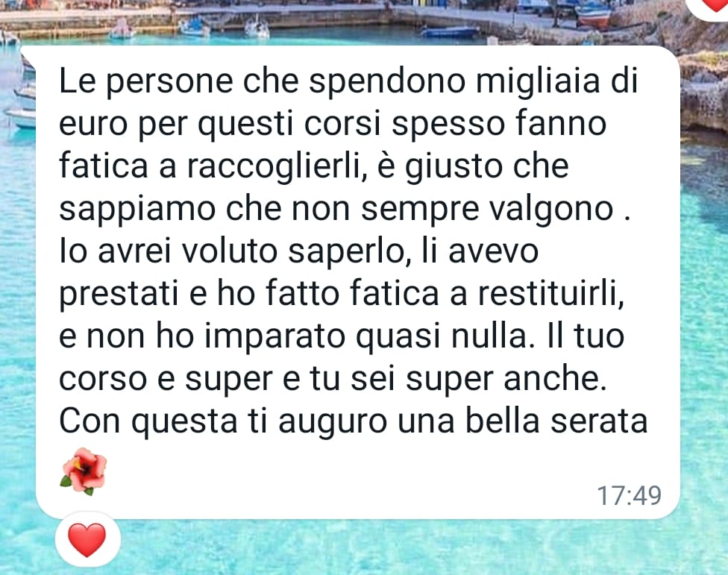Click the red boat in the wallpaper background
The image size is (728, 575).
point(593,15)
